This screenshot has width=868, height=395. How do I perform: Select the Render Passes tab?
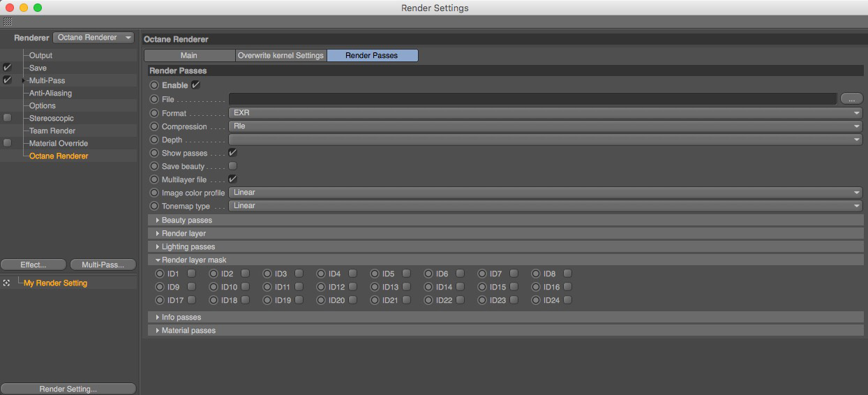pyautogui.click(x=372, y=55)
